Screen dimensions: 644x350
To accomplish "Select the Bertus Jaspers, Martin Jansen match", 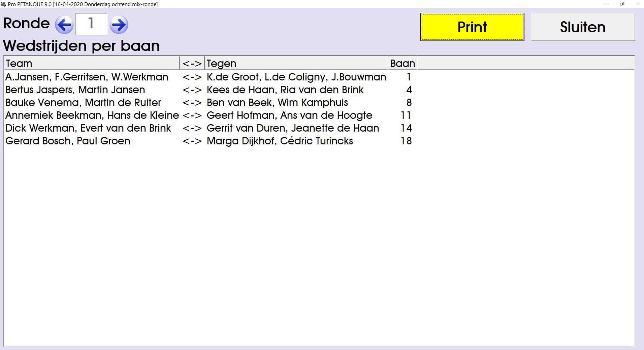I will (x=75, y=90).
